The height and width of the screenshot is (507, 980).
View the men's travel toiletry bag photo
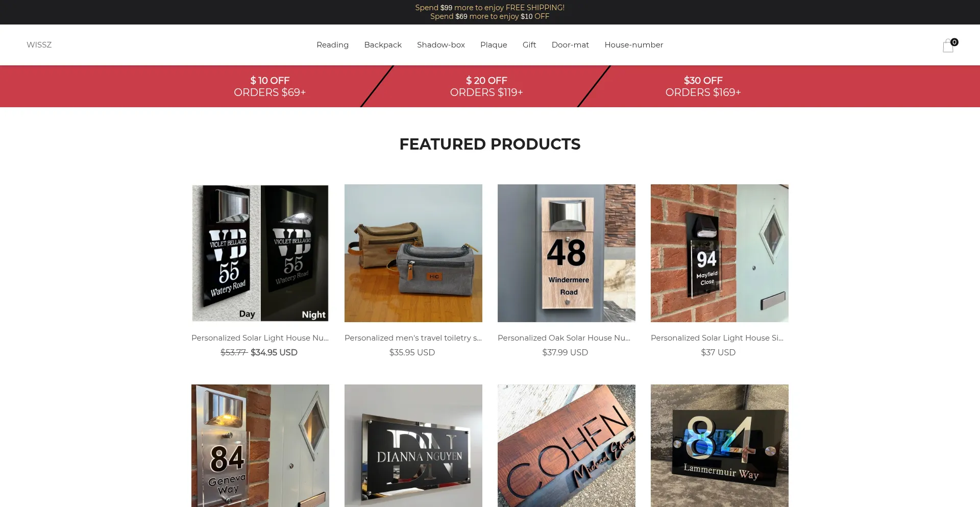point(413,253)
